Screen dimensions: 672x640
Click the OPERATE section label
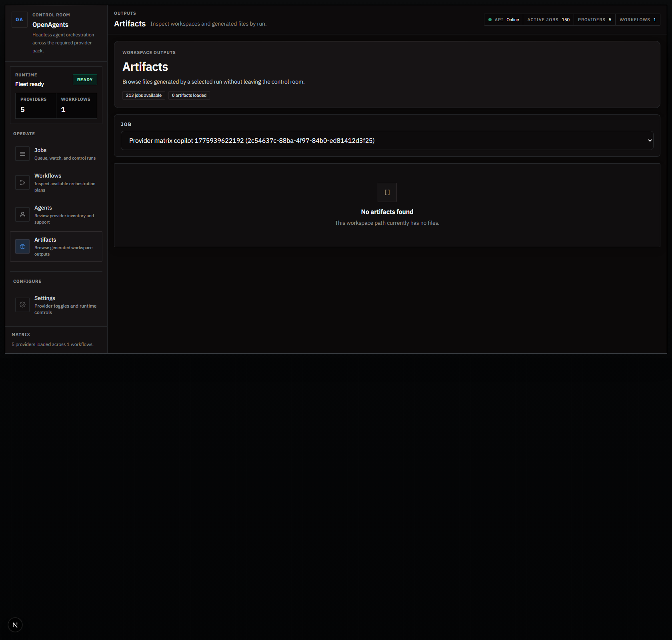coord(24,134)
